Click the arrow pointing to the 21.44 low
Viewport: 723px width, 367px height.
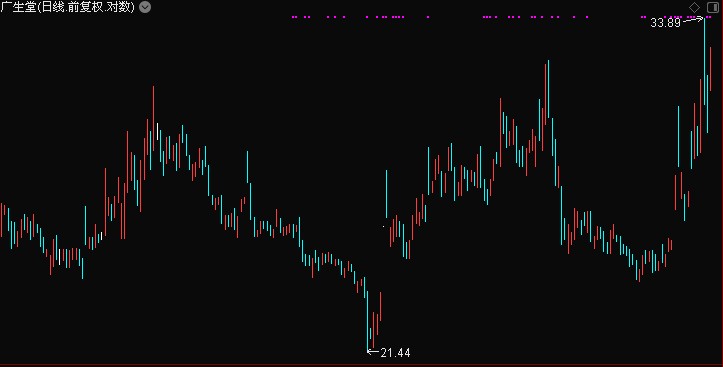(x=373, y=352)
